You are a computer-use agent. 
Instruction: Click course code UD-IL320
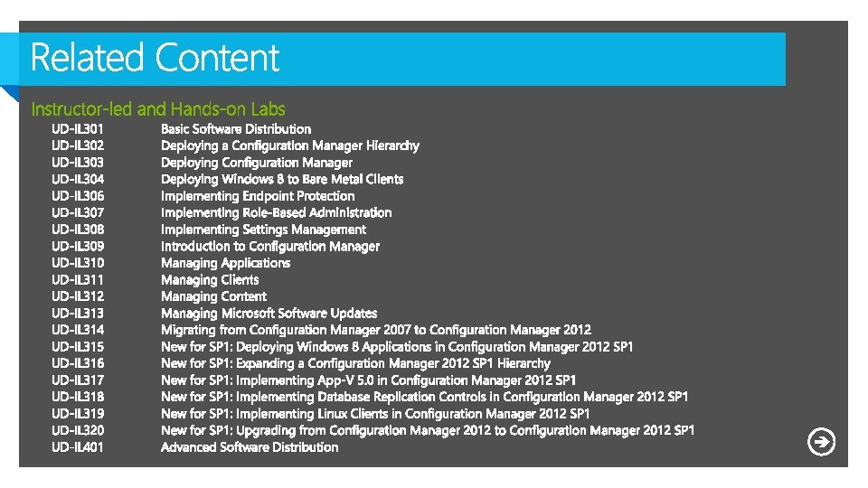[x=78, y=430]
